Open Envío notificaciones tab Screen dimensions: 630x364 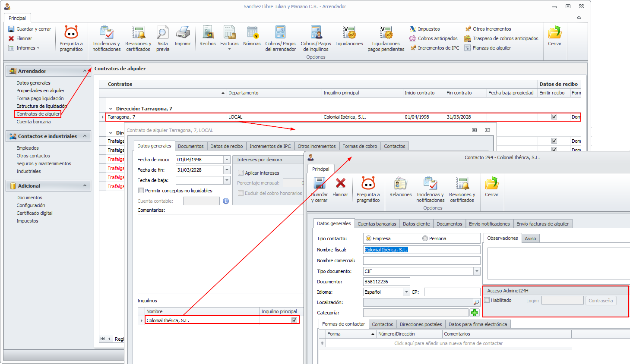489,224
